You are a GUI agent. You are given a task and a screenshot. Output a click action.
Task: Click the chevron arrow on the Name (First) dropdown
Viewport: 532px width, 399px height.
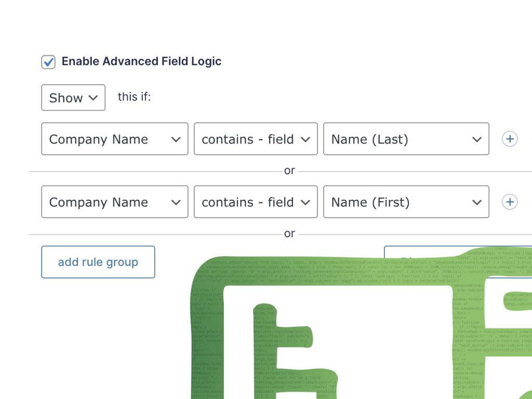pyautogui.click(x=477, y=202)
